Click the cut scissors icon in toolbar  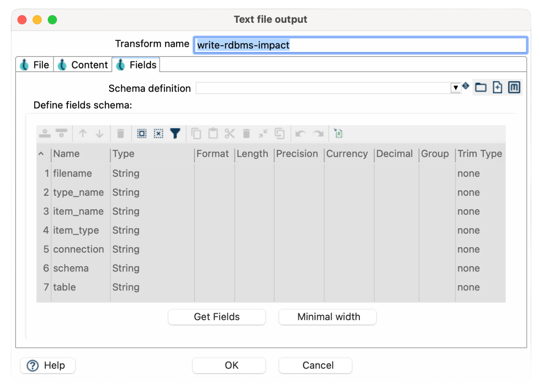click(229, 134)
